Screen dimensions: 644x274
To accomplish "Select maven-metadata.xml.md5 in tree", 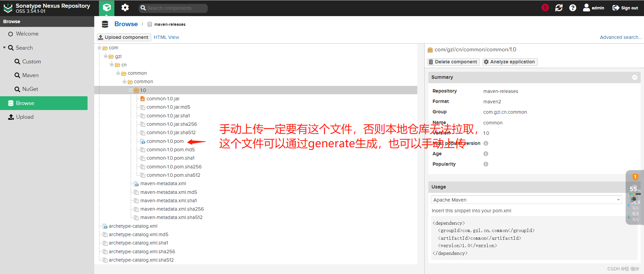I will [x=168, y=192].
